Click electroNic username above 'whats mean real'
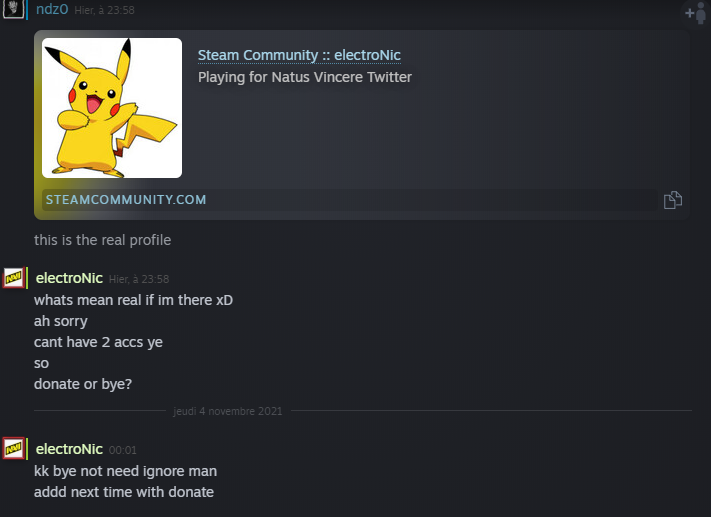The image size is (711, 517). pos(69,278)
